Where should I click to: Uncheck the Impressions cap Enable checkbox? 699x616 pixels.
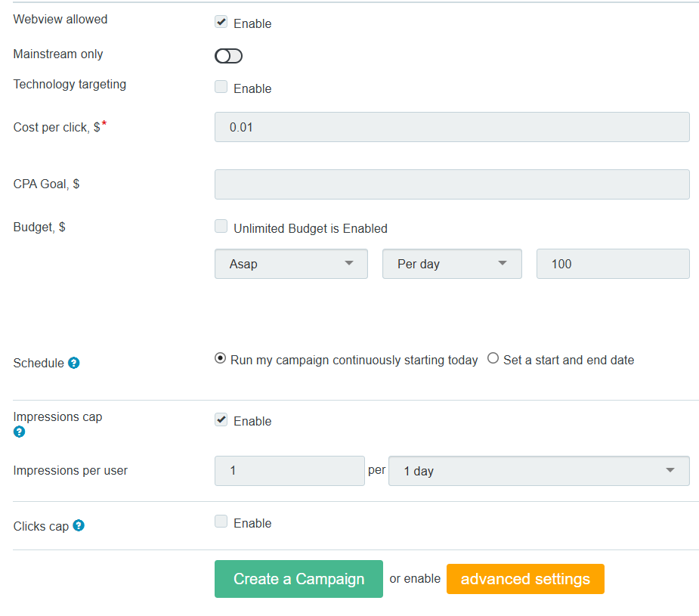[221, 420]
